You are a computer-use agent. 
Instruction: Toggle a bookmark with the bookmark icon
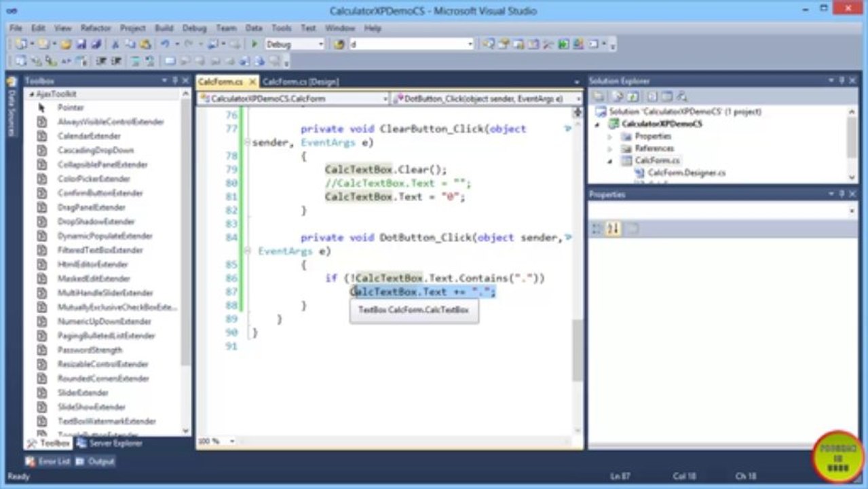(170, 61)
